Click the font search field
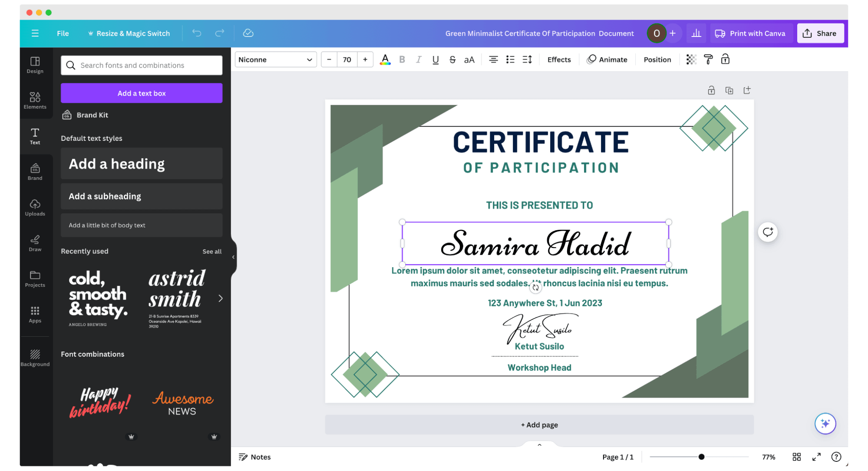The image size is (868, 471). [x=142, y=65]
